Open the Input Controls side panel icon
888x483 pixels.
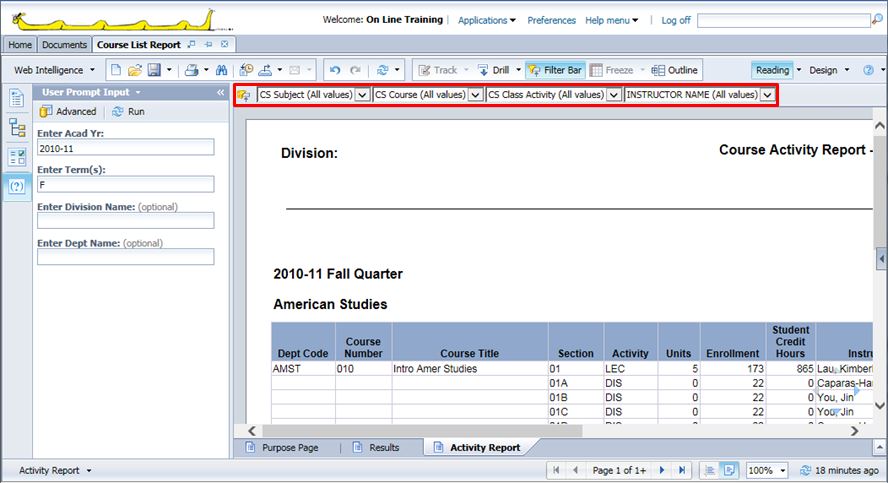coord(17,157)
